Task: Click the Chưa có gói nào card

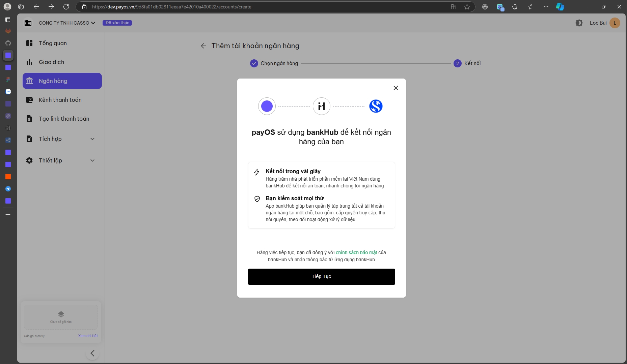Action: click(61, 317)
